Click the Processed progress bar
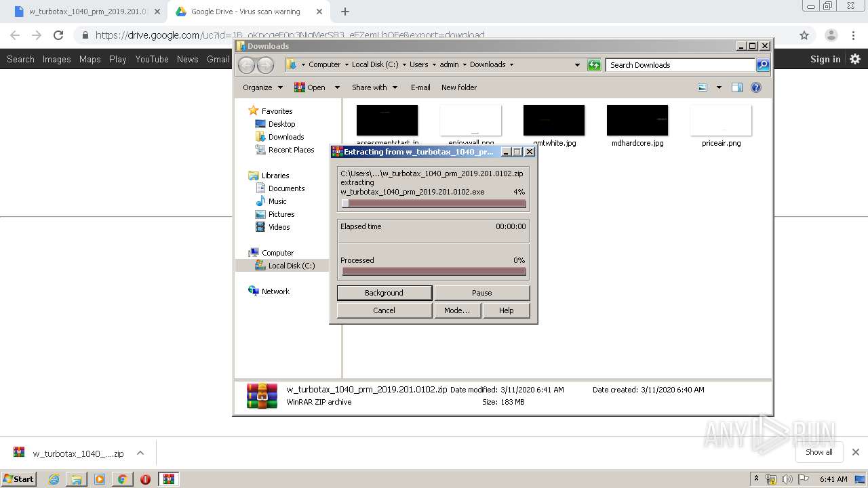The height and width of the screenshot is (488, 868). pyautogui.click(x=433, y=271)
